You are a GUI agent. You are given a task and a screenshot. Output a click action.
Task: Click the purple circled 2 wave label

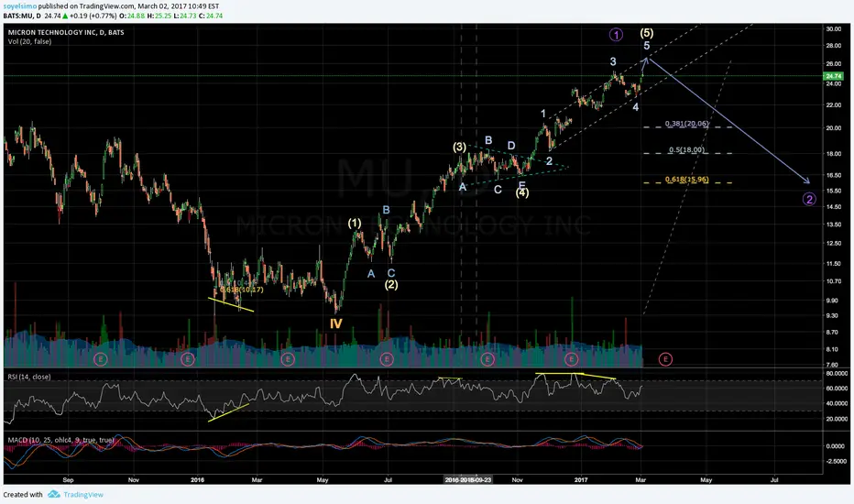point(809,199)
